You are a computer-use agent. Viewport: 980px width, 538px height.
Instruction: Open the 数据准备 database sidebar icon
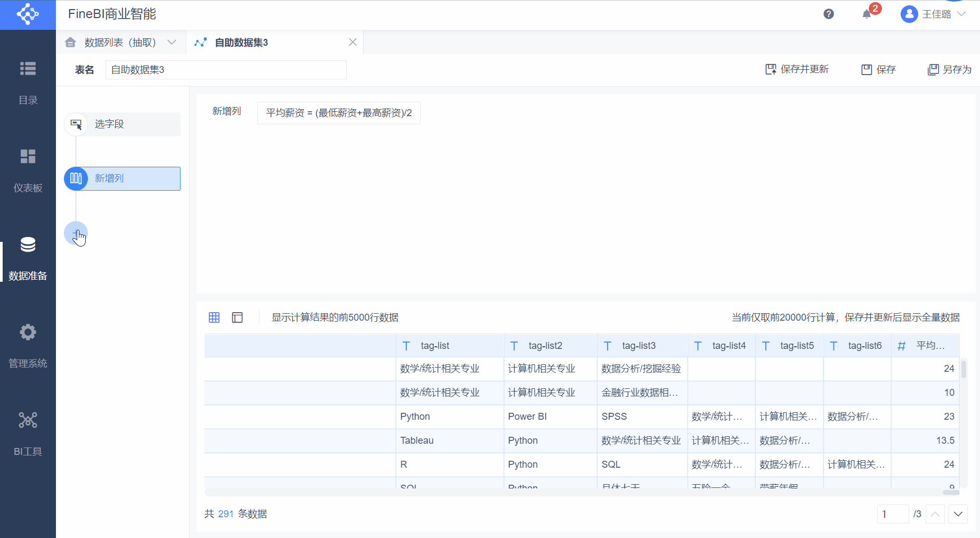click(28, 244)
